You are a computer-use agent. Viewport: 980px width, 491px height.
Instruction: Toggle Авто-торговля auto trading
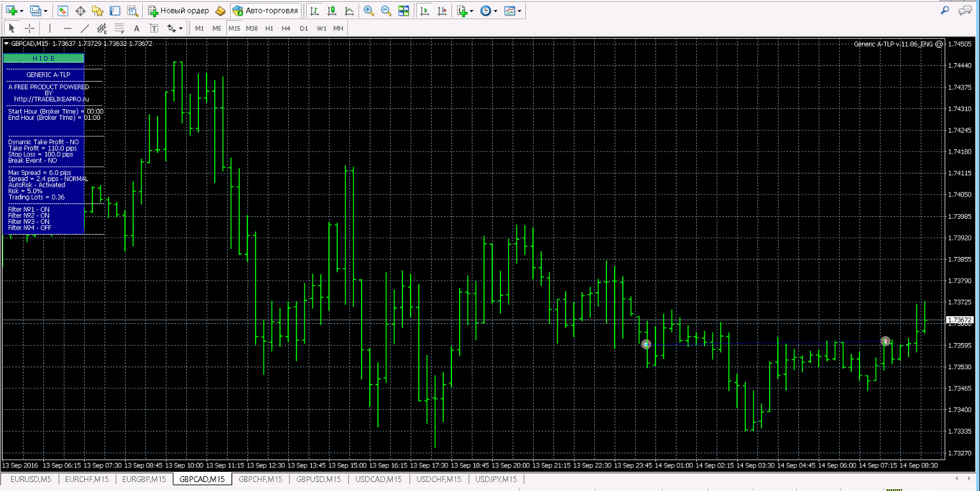[265, 11]
